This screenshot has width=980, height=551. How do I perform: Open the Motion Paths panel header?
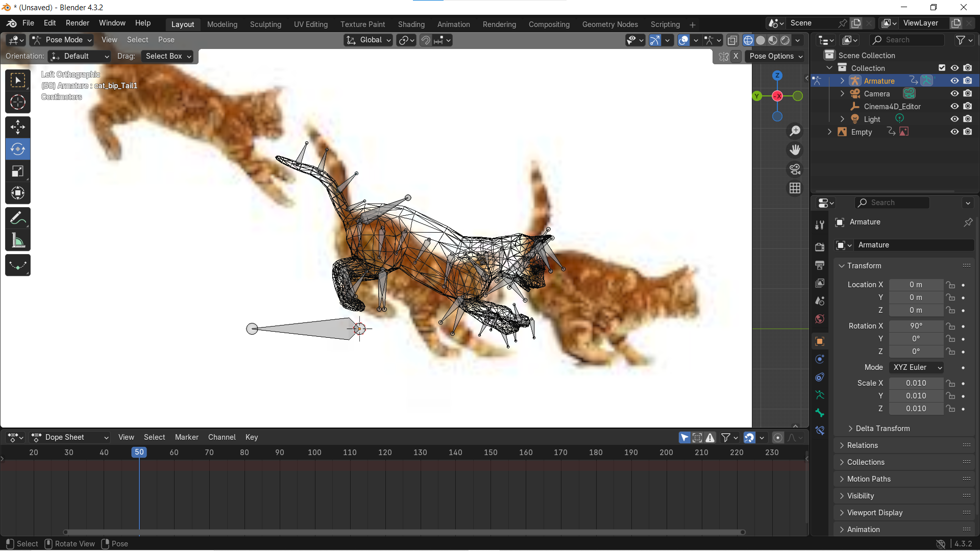869,479
